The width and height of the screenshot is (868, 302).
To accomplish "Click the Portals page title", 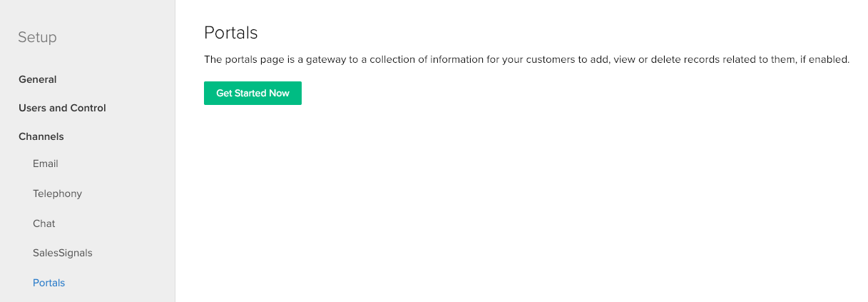I will pyautogui.click(x=230, y=33).
